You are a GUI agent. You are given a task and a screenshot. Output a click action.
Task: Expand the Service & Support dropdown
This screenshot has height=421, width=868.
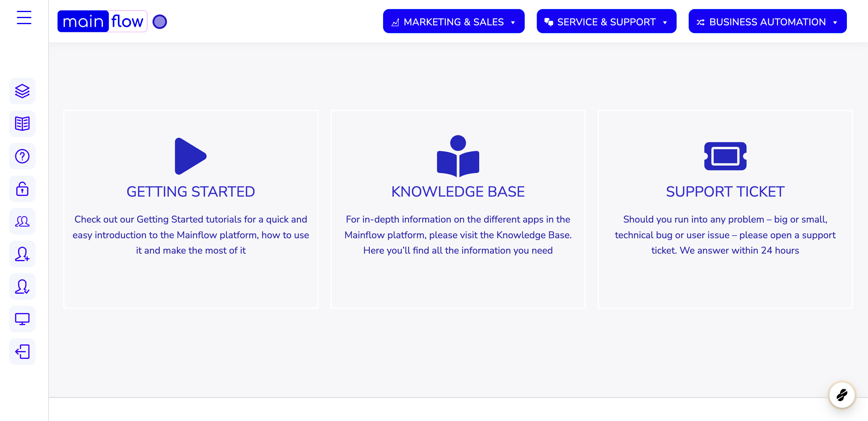tap(606, 22)
